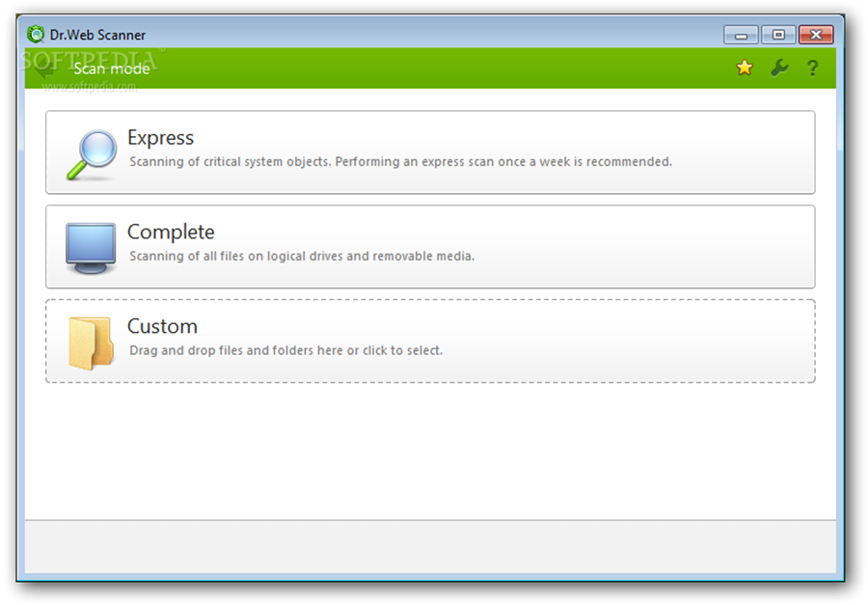868x605 pixels.
Task: Open settings via the wrench icon
Action: click(778, 68)
